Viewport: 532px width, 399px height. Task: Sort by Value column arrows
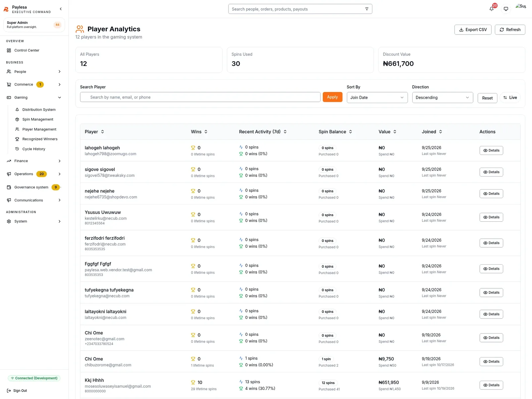[395, 132]
